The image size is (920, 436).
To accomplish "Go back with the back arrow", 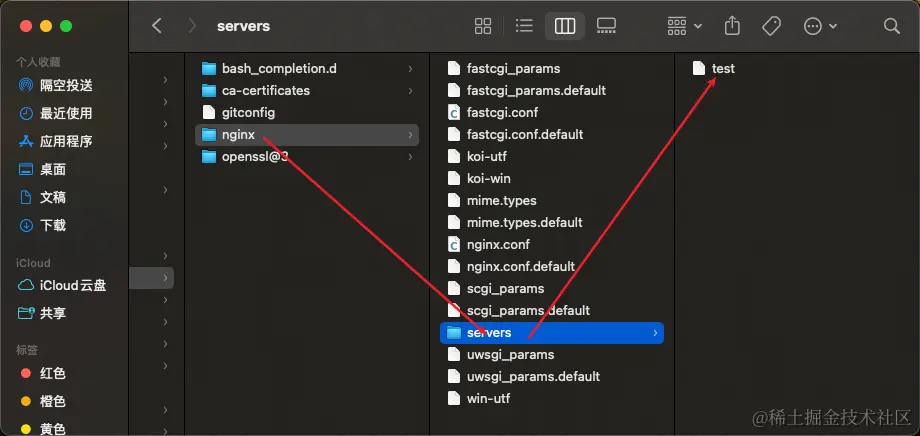I will tap(157, 26).
